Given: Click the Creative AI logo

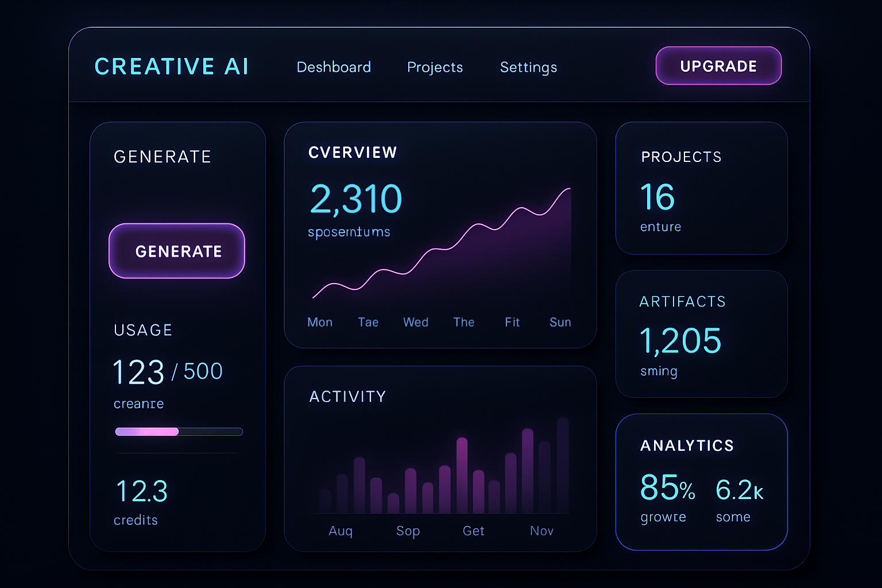Looking at the screenshot, I should [171, 66].
